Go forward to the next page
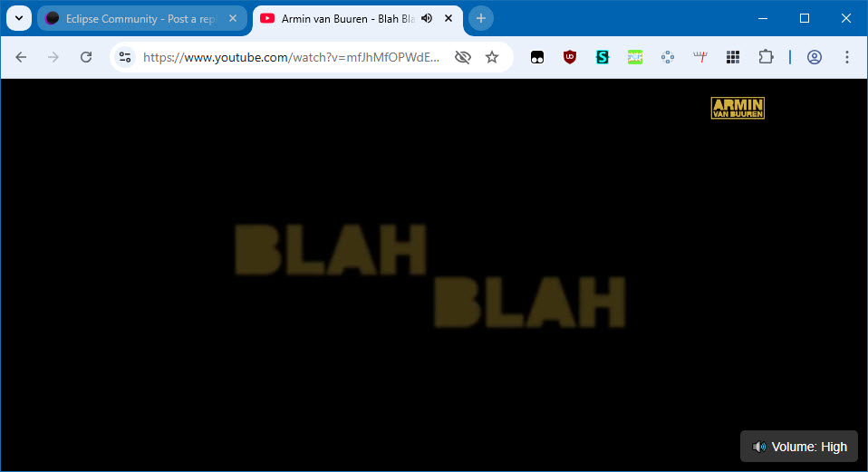 click(53, 57)
